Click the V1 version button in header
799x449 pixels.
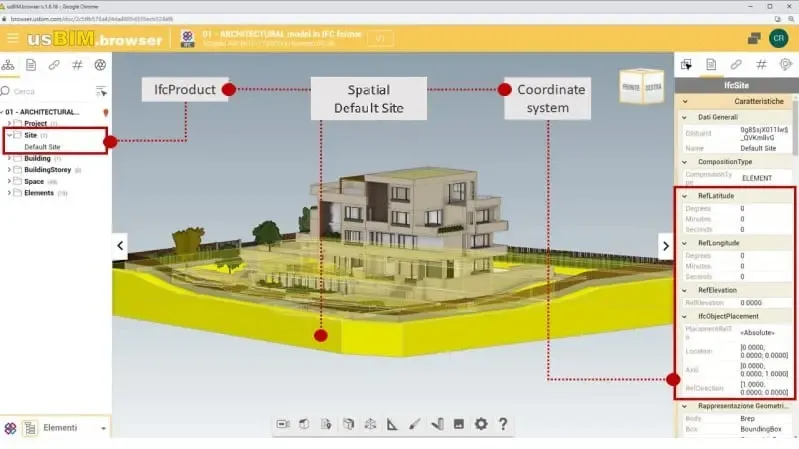pos(380,39)
